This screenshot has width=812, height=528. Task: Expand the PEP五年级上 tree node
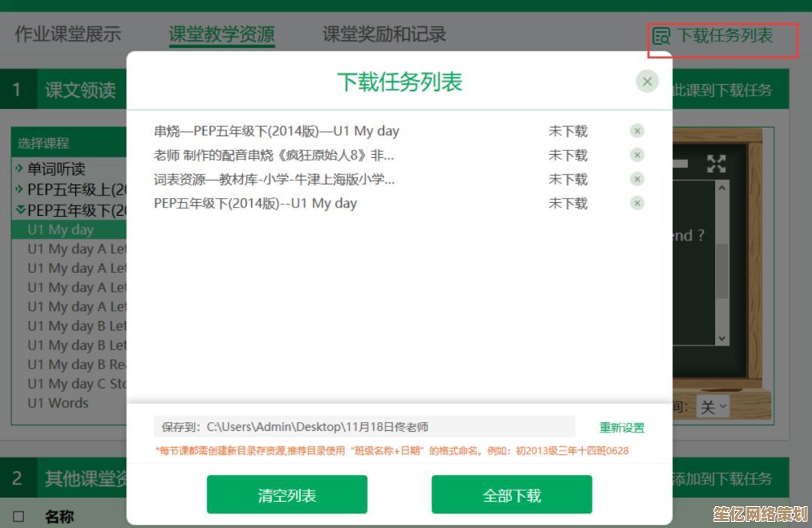[19, 189]
